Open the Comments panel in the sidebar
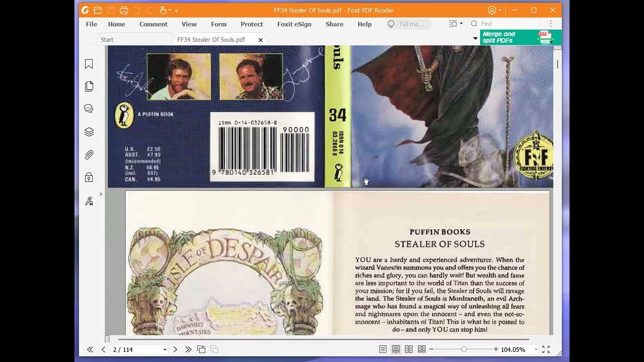Screen dimensions: 644x362 [x=89, y=109]
